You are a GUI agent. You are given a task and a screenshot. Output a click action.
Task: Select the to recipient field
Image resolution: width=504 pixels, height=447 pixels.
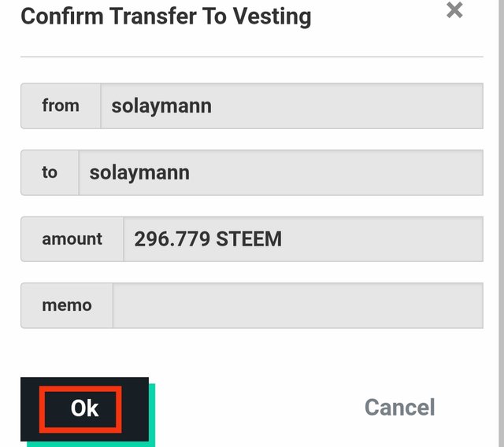[280, 172]
